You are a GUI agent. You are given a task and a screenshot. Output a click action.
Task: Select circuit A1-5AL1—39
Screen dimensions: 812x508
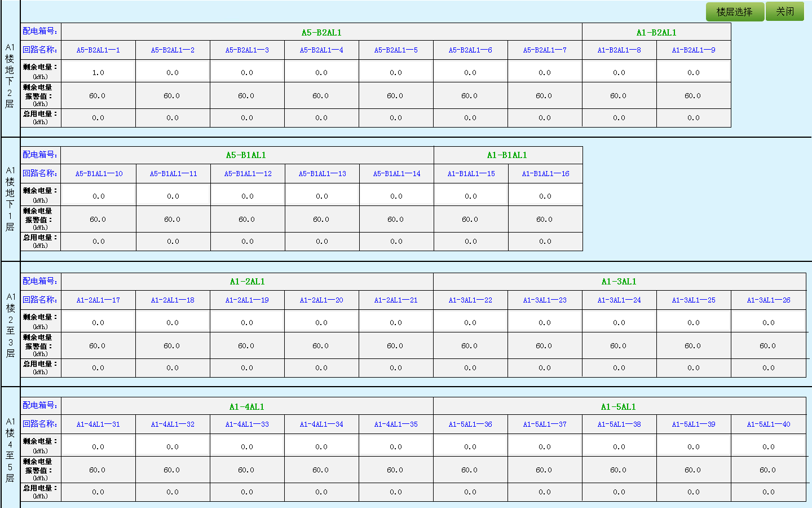pyautogui.click(x=694, y=424)
